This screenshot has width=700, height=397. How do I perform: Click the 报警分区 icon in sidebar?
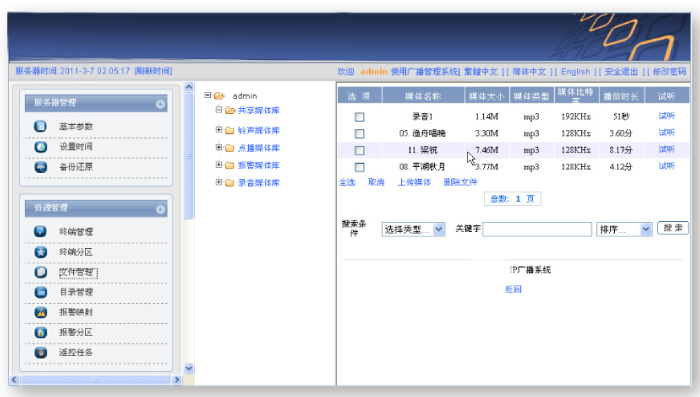(41, 332)
